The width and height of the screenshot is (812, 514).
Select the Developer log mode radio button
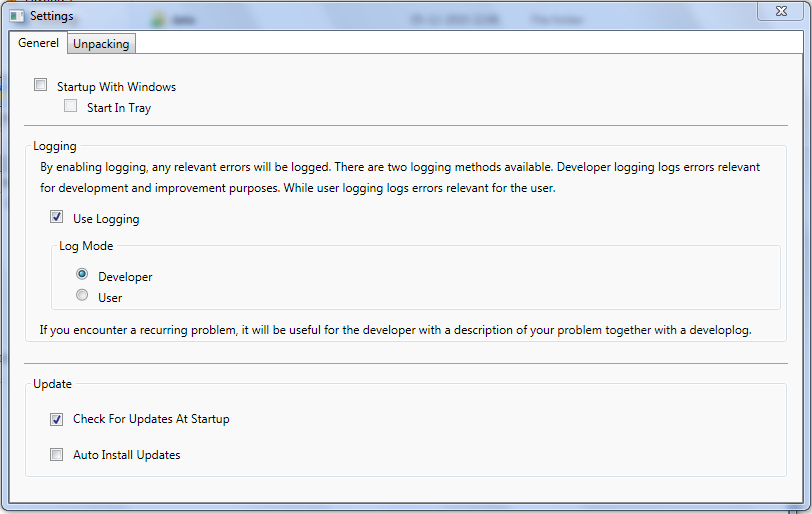82,275
